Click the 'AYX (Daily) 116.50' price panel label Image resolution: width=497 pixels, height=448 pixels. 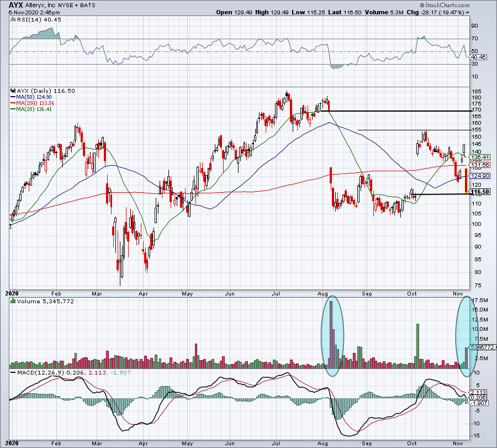[x=46, y=91]
